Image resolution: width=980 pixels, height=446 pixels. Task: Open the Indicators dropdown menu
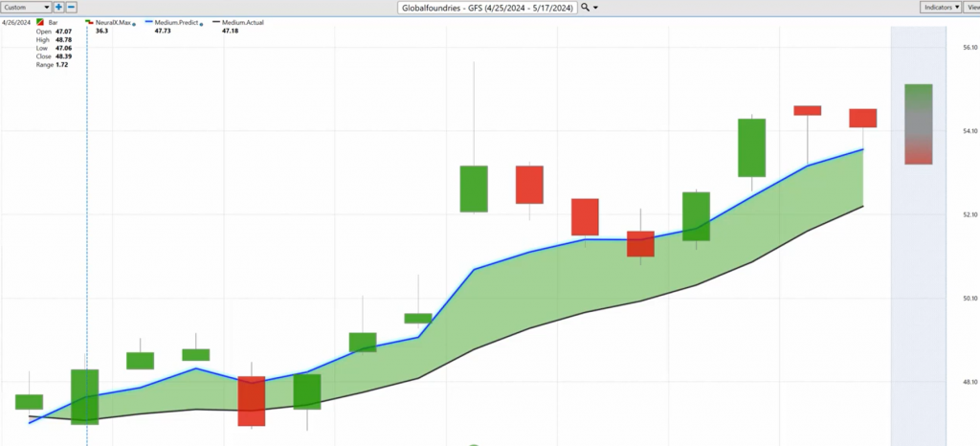pyautogui.click(x=943, y=7)
